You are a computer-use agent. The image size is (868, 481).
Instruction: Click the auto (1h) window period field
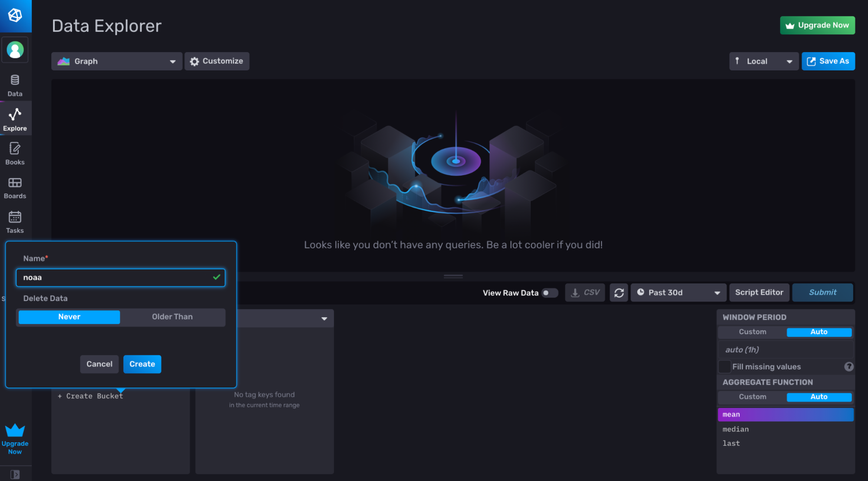(x=785, y=350)
